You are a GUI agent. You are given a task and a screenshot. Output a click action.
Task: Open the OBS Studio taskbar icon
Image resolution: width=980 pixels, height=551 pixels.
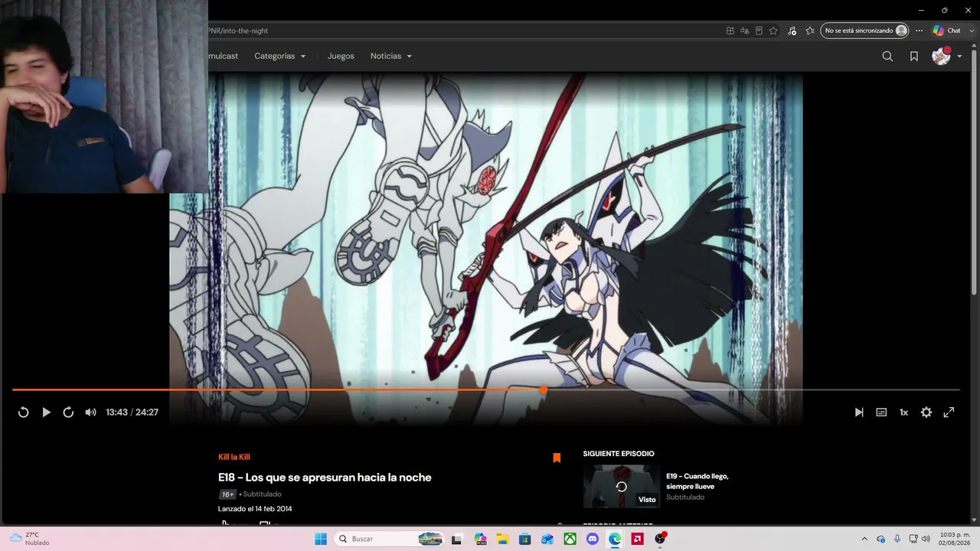[x=660, y=539]
